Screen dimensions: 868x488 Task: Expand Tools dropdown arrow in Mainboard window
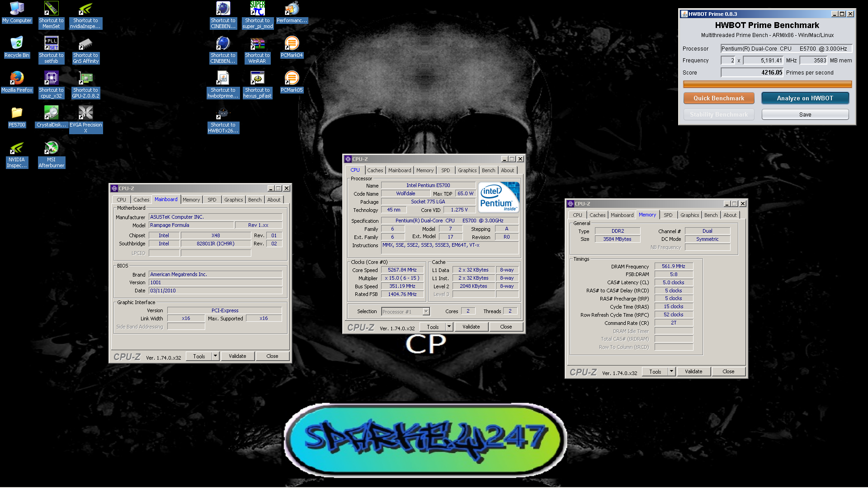215,356
